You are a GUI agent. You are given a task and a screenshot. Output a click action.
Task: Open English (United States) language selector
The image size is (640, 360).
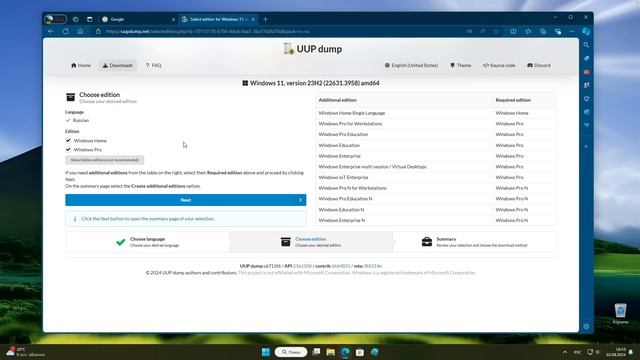[411, 65]
